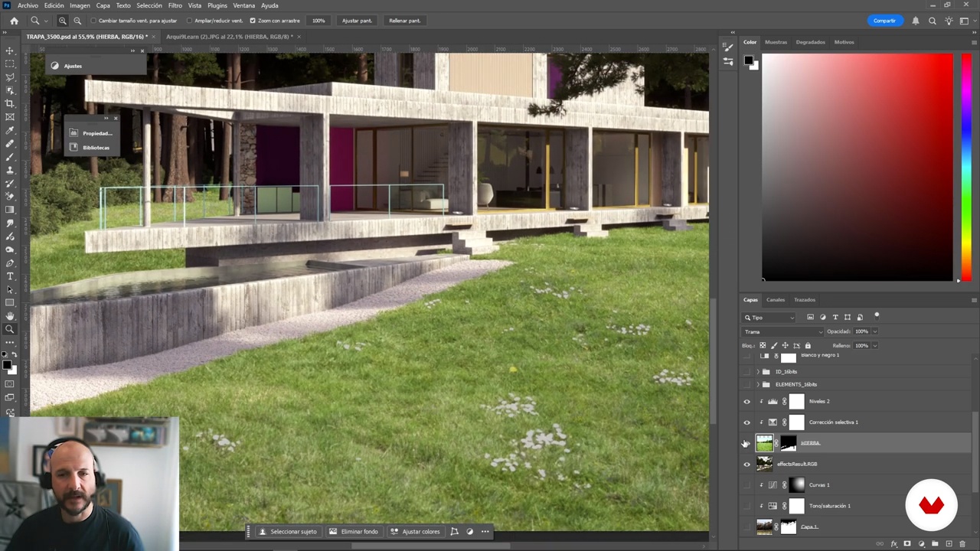This screenshot has height=551, width=980.
Task: Pick the Eyedropper tool
Action: pyautogui.click(x=10, y=130)
